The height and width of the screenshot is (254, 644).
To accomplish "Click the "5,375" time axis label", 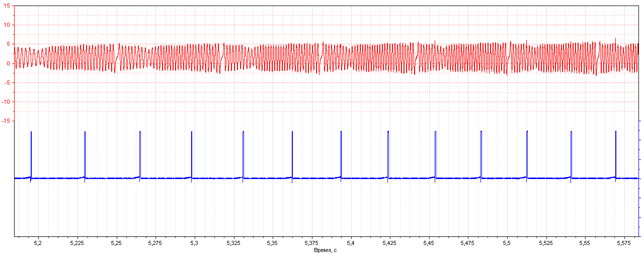I will point(311,243).
